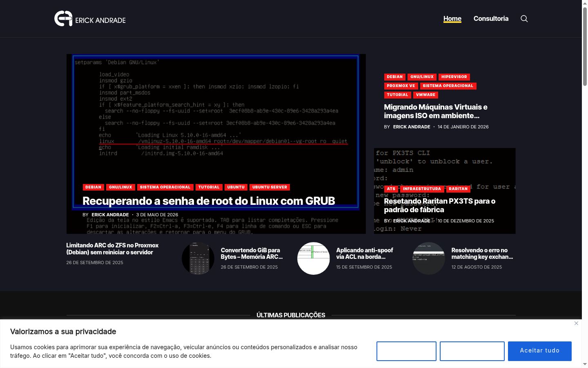Open Aplicando anti-spoof via ACL article
The height and width of the screenshot is (368, 588).
[365, 254]
